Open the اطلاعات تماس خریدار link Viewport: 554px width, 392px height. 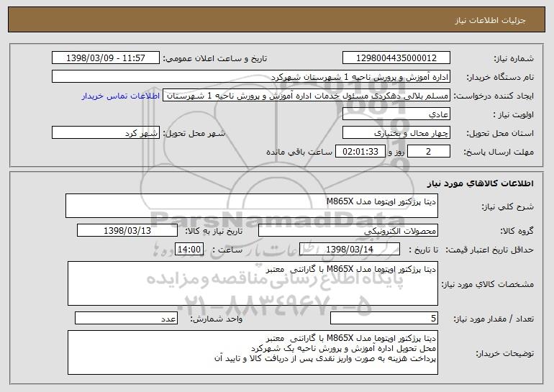coord(121,96)
